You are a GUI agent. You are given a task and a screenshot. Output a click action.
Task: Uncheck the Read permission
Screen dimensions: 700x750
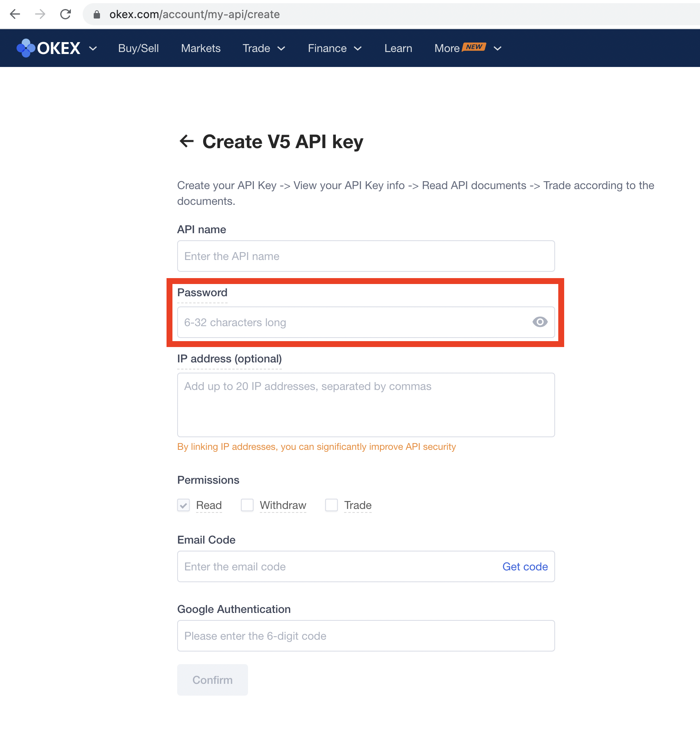click(x=183, y=505)
